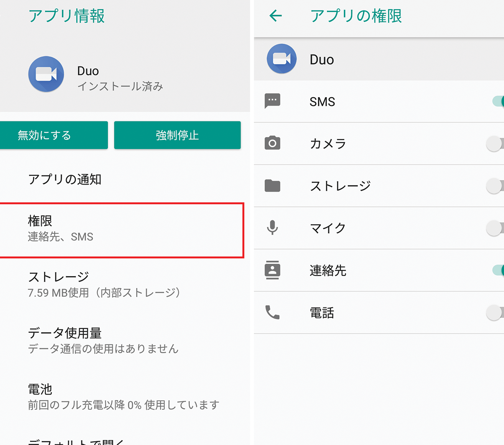Enable the ストレージ permission switch
Image resolution: width=504 pixels, height=445 pixels.
[x=495, y=186]
